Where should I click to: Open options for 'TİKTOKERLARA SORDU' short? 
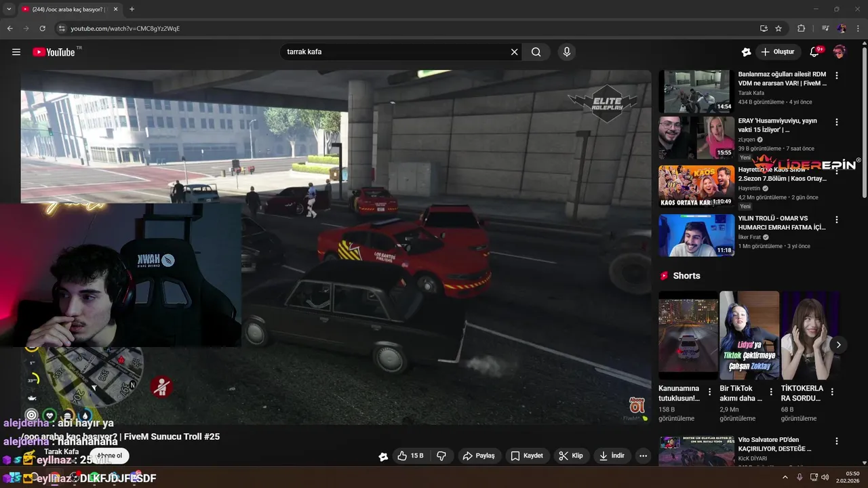coord(832,392)
